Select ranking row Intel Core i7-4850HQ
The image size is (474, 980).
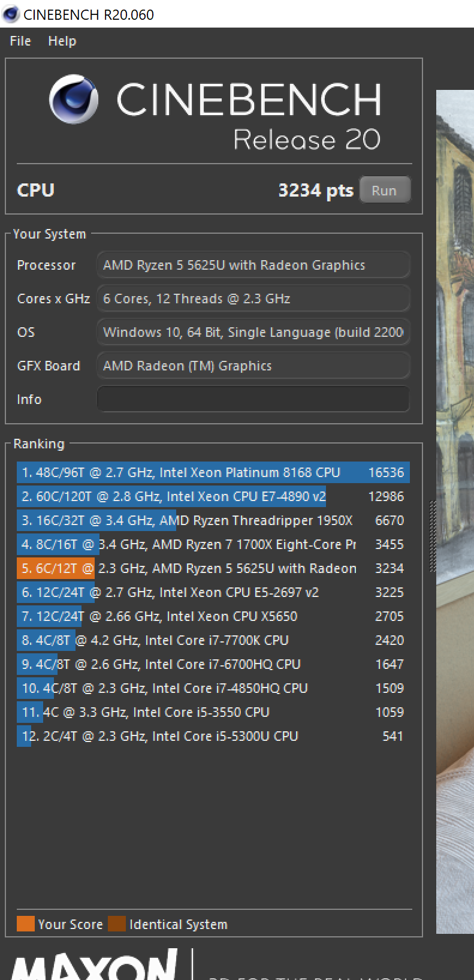point(213,688)
